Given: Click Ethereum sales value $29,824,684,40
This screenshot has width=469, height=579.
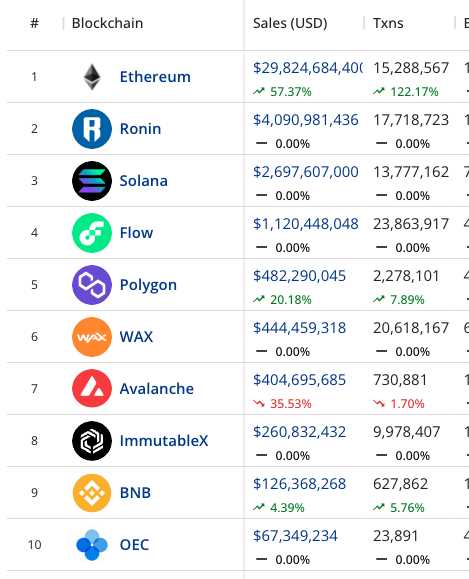Looking at the screenshot, I should [308, 68].
